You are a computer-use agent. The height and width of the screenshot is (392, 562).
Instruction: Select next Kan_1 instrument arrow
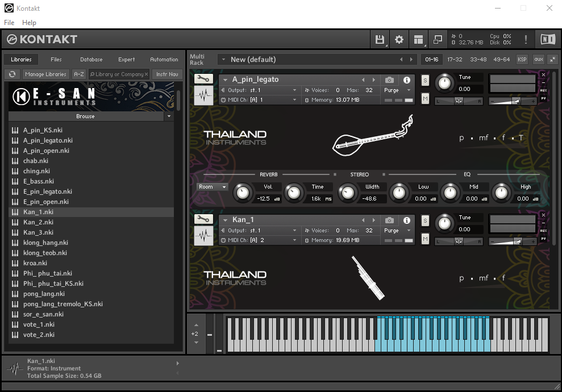tap(374, 220)
